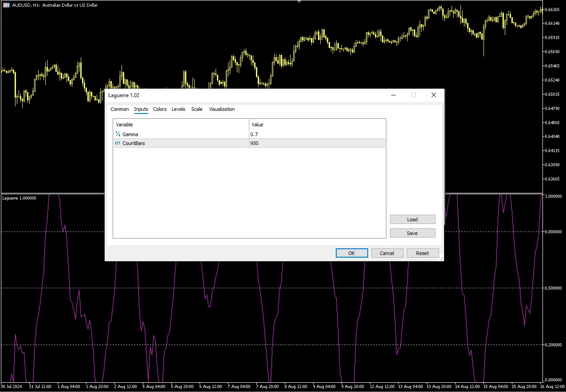
Task: Edit the Gamma value 0.7
Action: coord(317,134)
